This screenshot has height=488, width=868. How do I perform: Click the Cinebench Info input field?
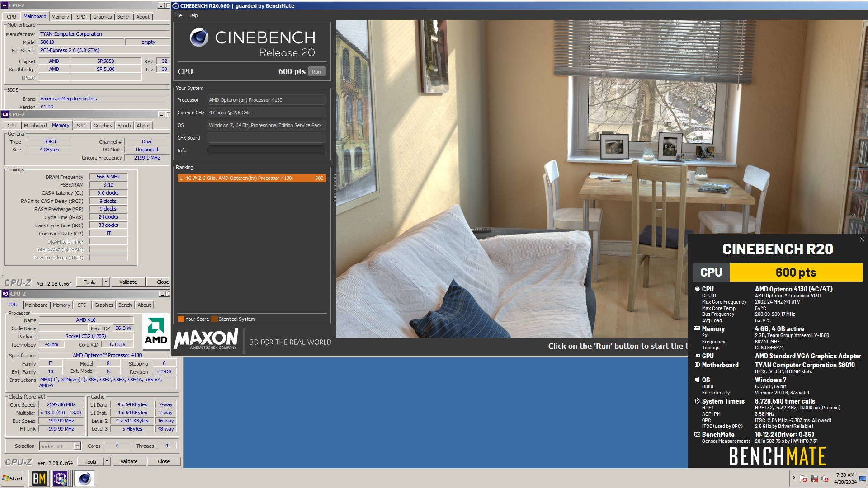(x=266, y=150)
